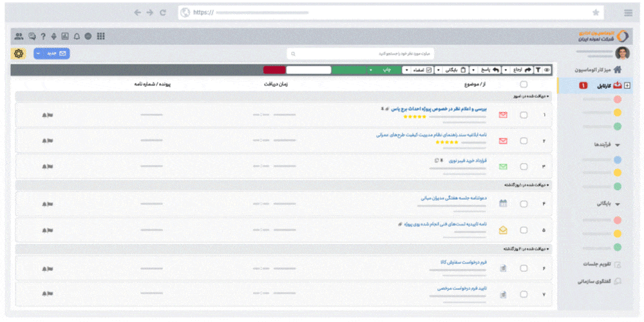
Task: Open dropdown arrow next to جدید button
Action: [38, 54]
